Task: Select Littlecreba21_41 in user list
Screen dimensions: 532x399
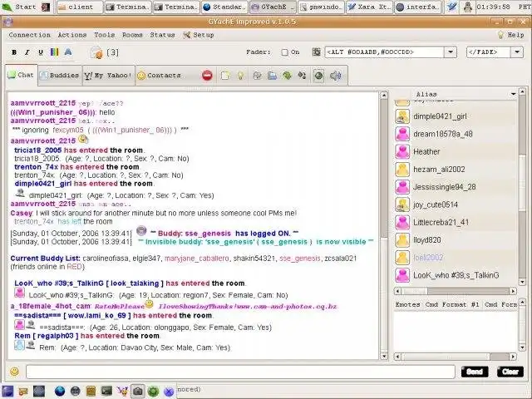Action: point(455,222)
